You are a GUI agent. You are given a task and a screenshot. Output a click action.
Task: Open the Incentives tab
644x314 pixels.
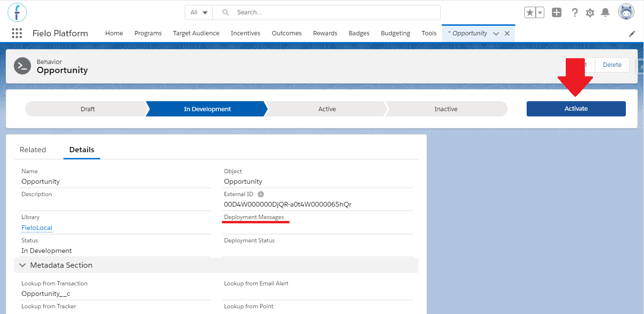[x=246, y=33]
